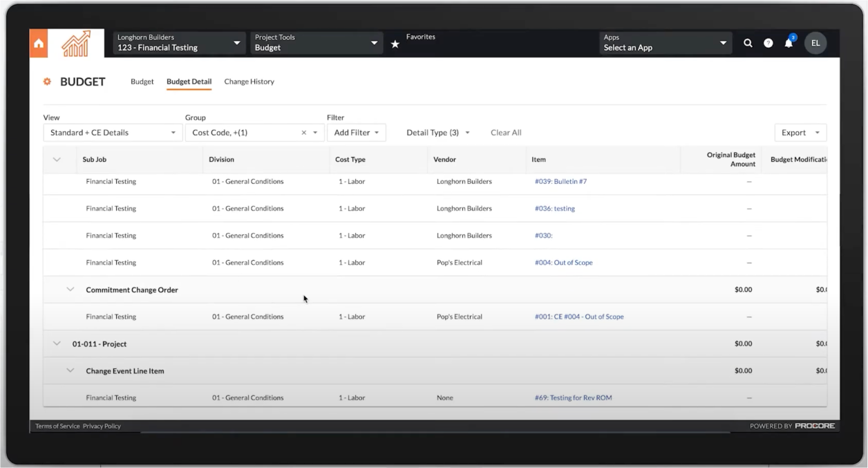Open search with the magnifier icon

coord(748,44)
